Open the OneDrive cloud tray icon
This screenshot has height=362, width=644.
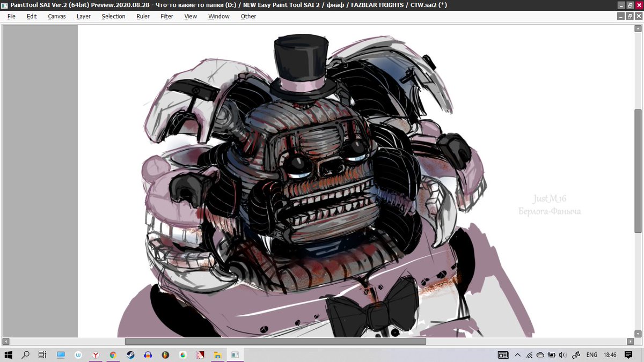point(540,354)
